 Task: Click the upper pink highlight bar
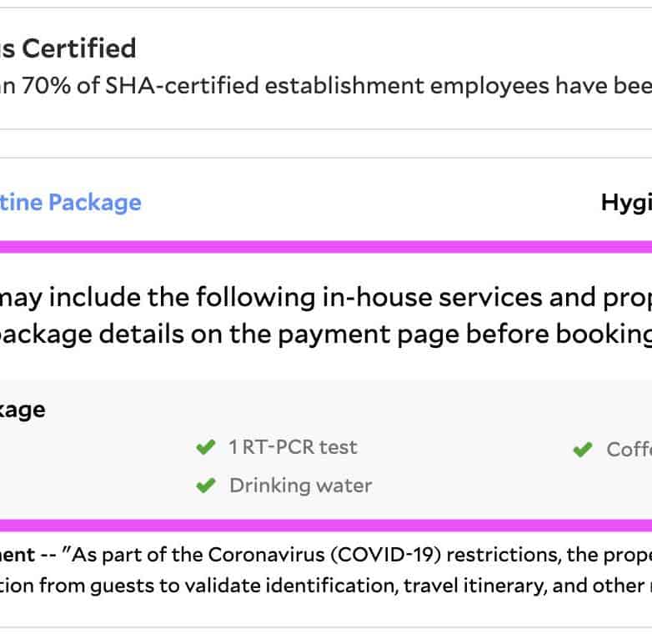[x=326, y=247]
